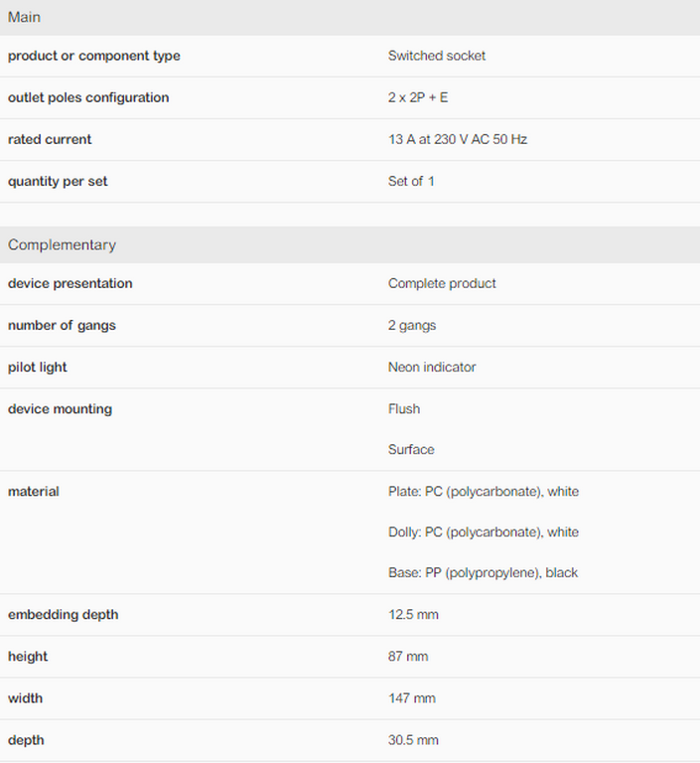Viewport: 700px width, 763px height.
Task: Select the 'Plate: PC (polycarbonate), white' text
Action: pyautogui.click(x=484, y=491)
